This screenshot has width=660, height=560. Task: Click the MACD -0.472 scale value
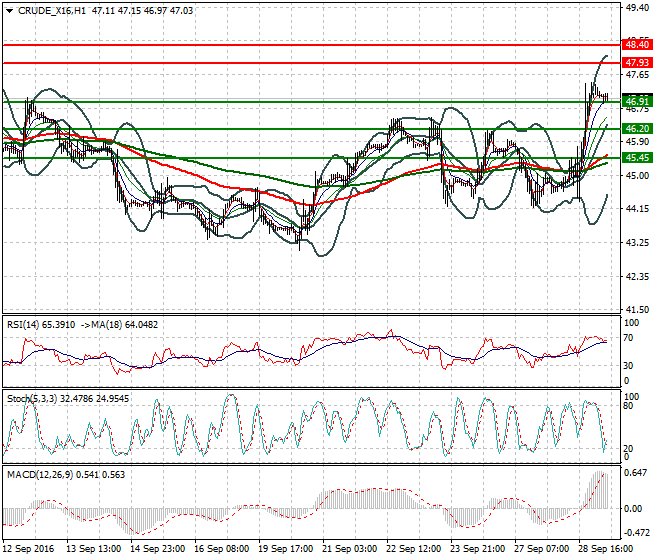(x=636, y=533)
